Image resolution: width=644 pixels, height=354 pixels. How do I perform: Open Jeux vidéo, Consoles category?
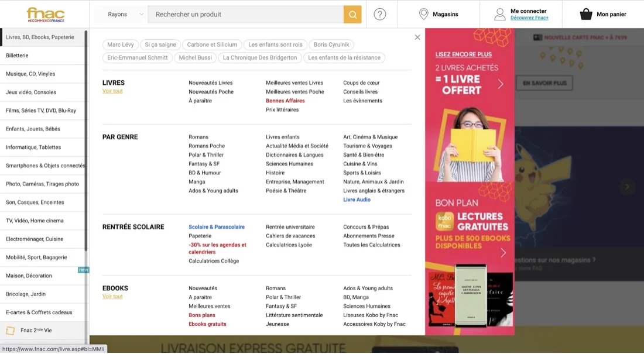click(x=44, y=92)
